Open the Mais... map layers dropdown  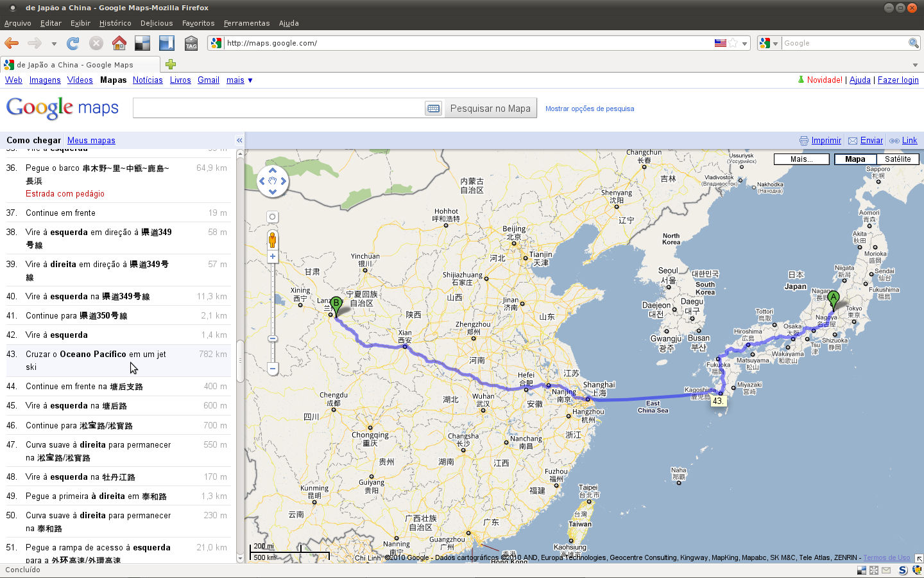tap(801, 159)
